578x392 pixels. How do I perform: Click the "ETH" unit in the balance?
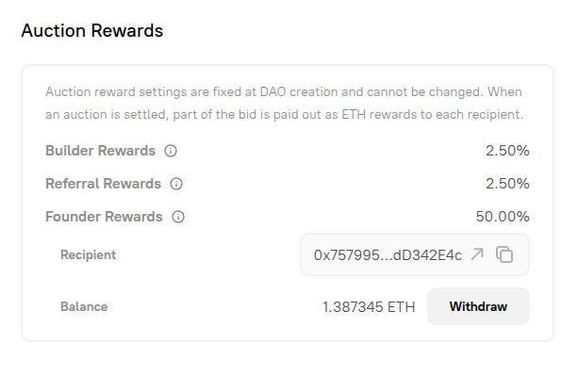pos(402,306)
